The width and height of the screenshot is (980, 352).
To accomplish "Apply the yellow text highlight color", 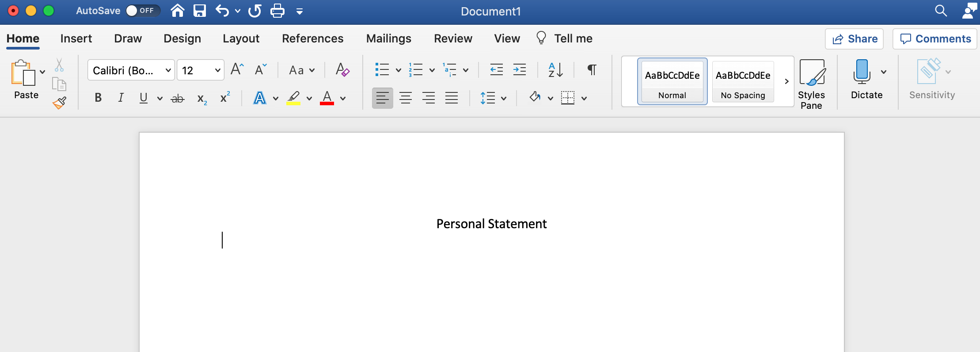I will [x=293, y=98].
